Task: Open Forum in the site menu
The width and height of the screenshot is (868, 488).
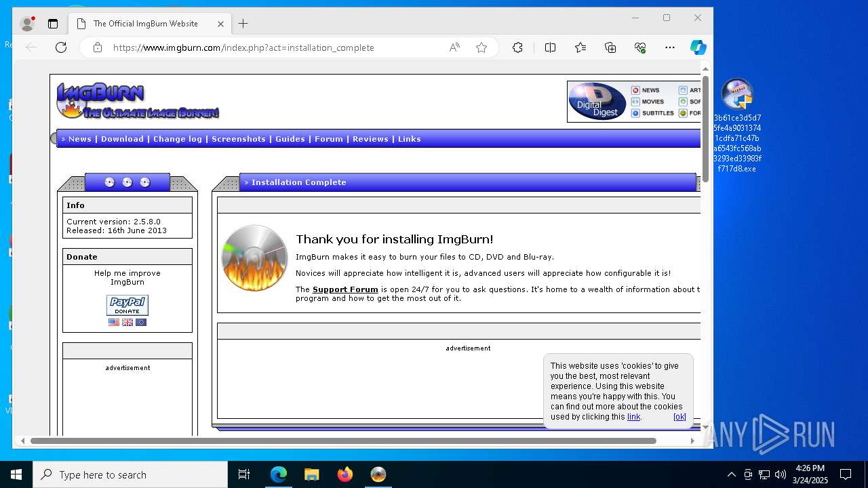Action: (329, 139)
